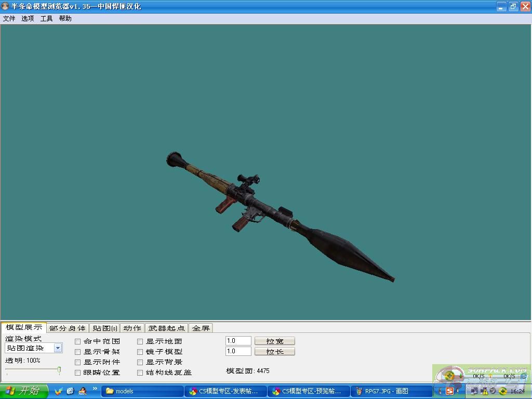Viewport: 532px width, 399px height.
Task: Enable the 显示地面 checkbox
Action: point(140,341)
